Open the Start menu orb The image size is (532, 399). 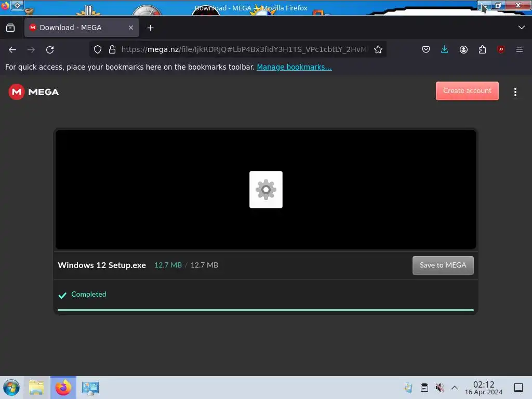pyautogui.click(x=11, y=388)
